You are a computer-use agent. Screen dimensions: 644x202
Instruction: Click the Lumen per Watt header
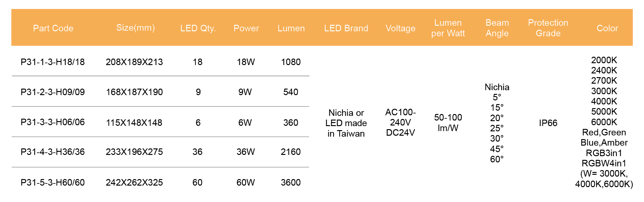pyautogui.click(x=448, y=28)
